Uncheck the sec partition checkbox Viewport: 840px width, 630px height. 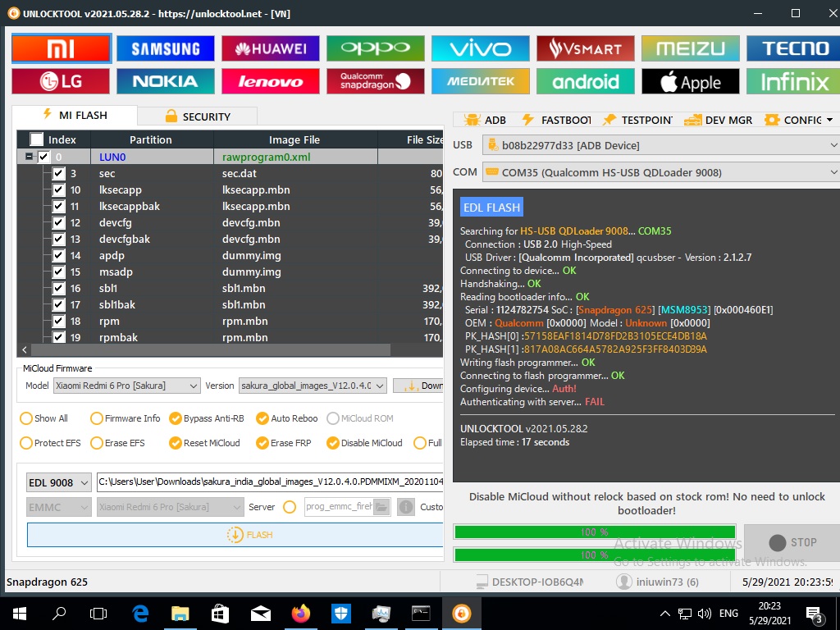tap(58, 173)
